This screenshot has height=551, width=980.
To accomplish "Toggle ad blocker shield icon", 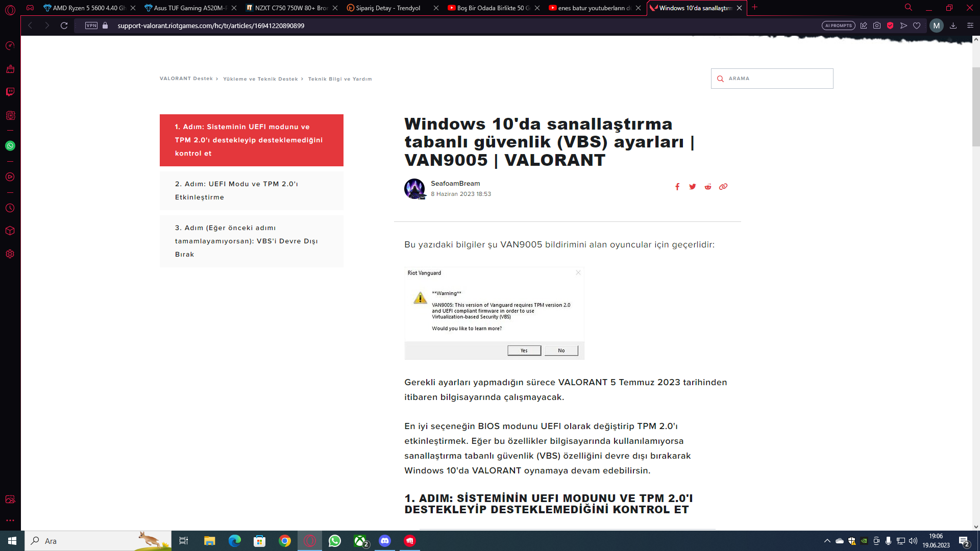I will point(890,26).
